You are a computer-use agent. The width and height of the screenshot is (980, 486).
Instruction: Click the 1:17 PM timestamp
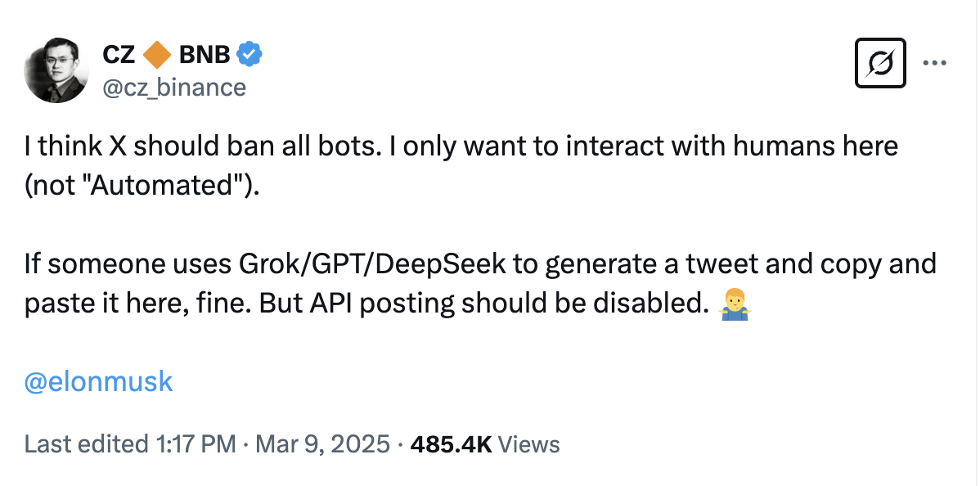pyautogui.click(x=195, y=444)
